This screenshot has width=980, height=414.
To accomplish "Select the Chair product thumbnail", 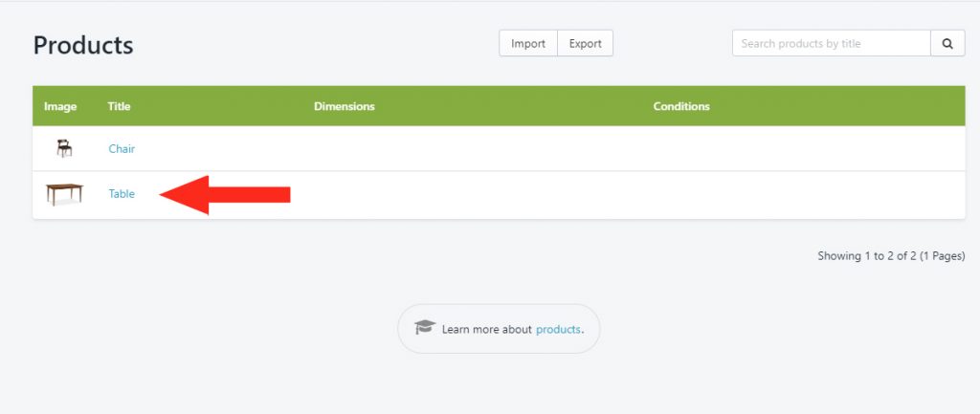I will [64, 148].
